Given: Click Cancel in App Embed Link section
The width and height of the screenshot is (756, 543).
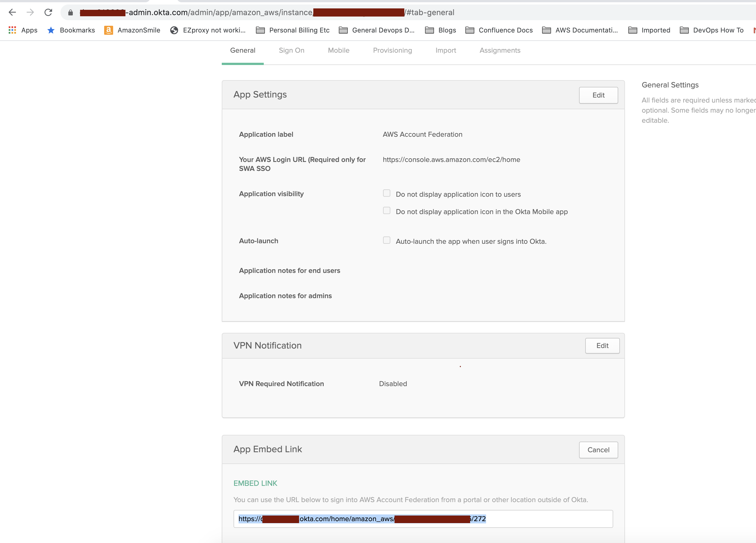Looking at the screenshot, I should pyautogui.click(x=598, y=450).
